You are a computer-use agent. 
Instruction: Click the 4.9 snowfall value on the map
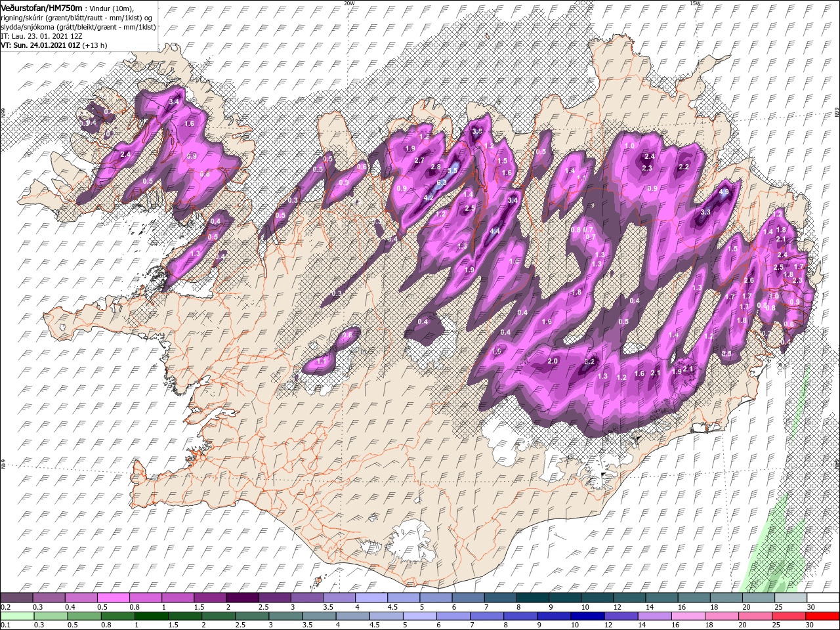(724, 192)
